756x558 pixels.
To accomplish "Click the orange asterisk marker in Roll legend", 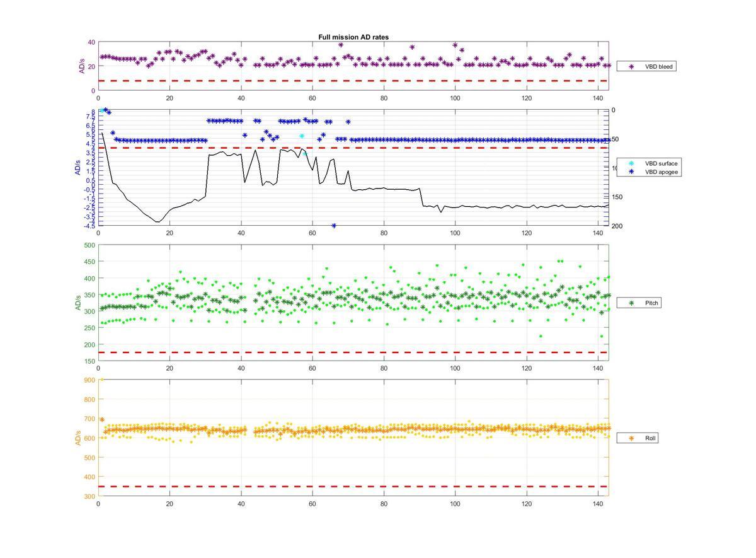I will (631, 438).
